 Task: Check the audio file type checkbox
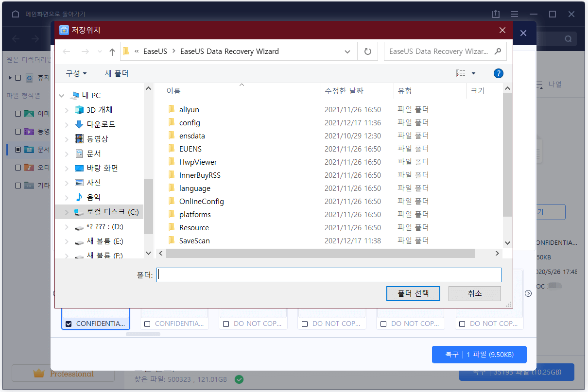(x=18, y=168)
